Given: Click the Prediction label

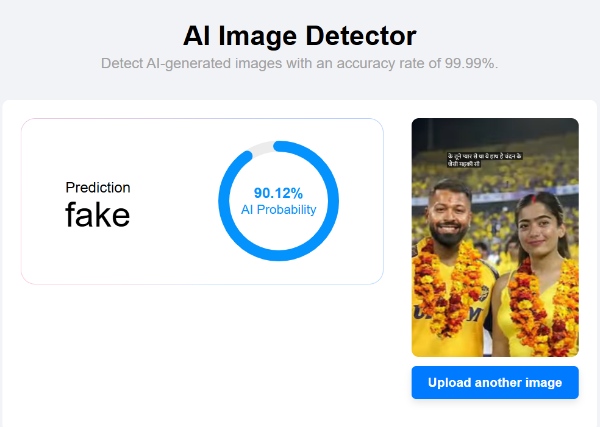Looking at the screenshot, I should [x=97, y=187].
